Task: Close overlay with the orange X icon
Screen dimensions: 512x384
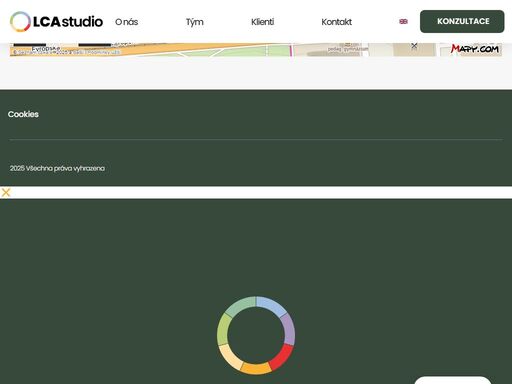Action: [6, 192]
